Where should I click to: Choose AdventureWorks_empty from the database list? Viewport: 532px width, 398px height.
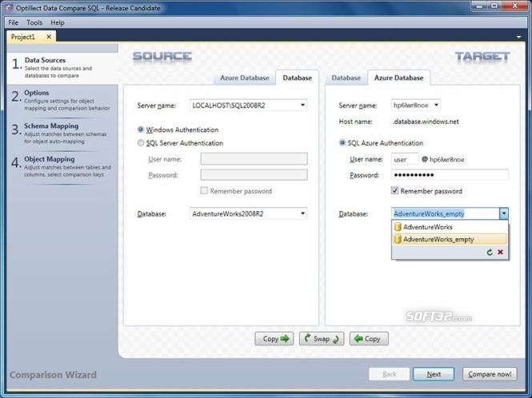450,239
